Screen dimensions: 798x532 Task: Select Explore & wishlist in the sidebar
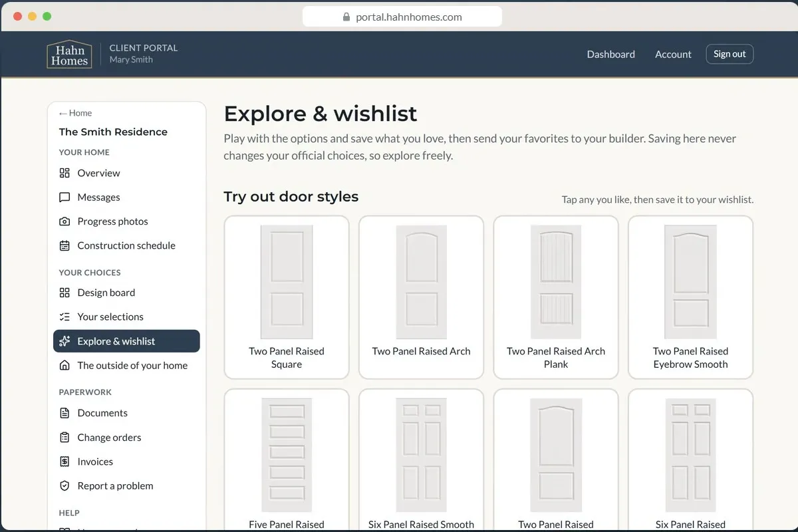(126, 341)
